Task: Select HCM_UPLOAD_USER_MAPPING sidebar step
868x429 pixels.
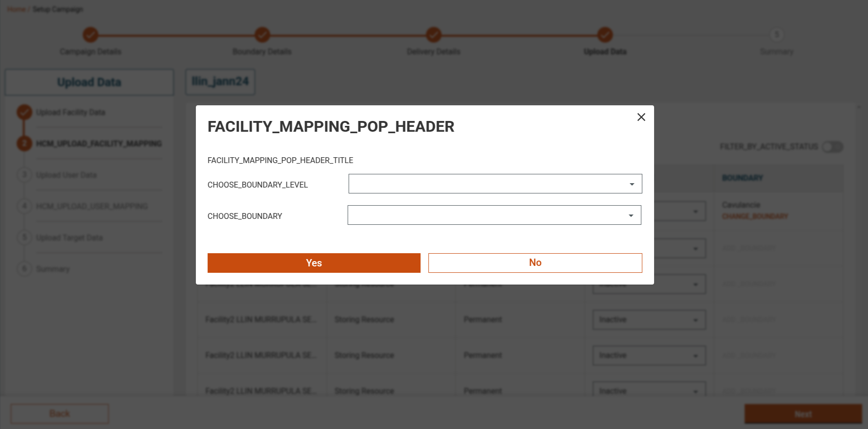Action: [x=92, y=206]
